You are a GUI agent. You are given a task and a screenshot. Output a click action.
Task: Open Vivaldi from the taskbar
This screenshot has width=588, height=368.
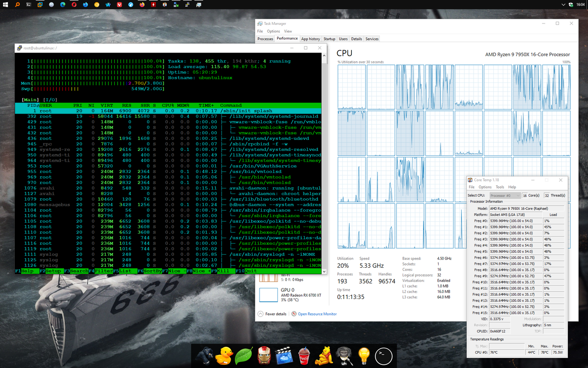coord(119,5)
